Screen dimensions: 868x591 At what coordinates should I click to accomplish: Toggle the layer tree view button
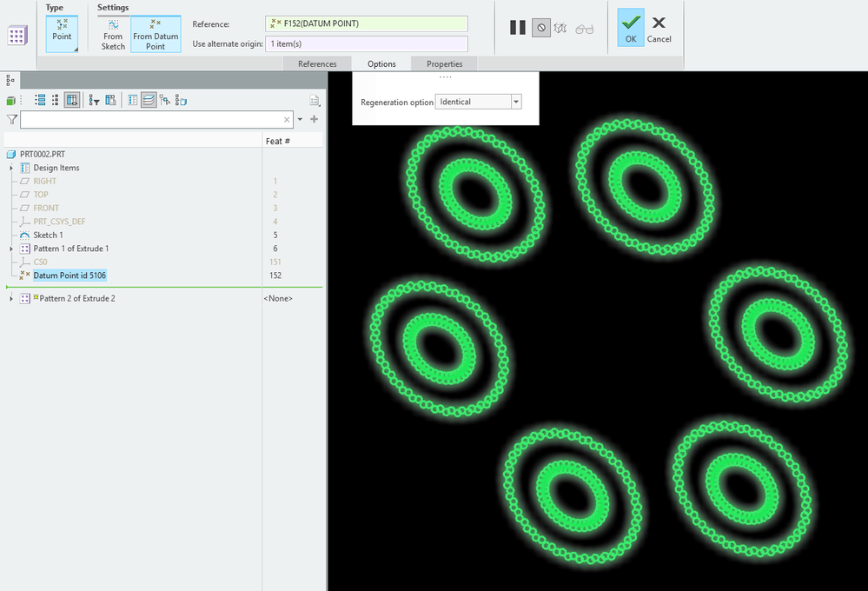click(149, 100)
